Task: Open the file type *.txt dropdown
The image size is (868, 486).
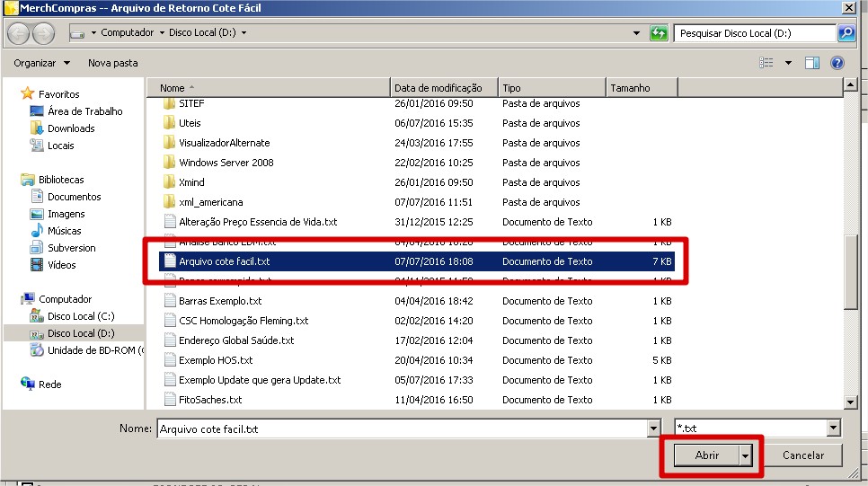Action: click(834, 429)
